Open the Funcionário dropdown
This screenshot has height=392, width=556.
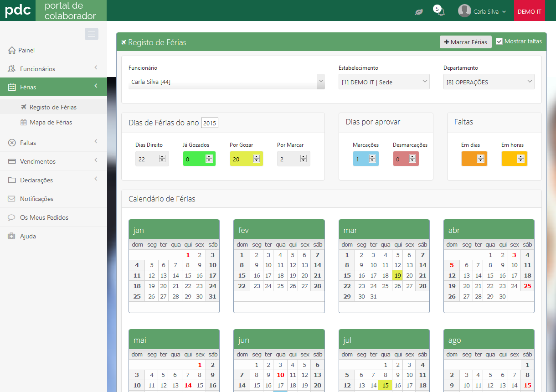(321, 82)
